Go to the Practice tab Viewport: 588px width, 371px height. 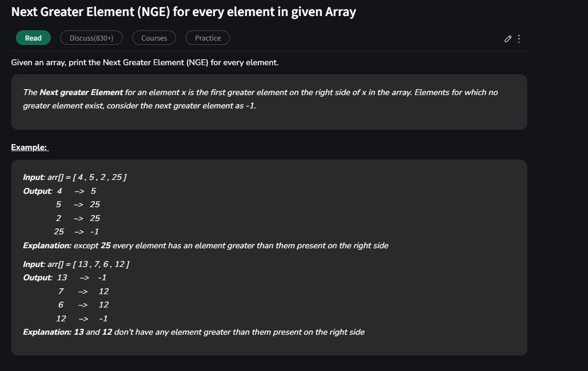coord(208,38)
